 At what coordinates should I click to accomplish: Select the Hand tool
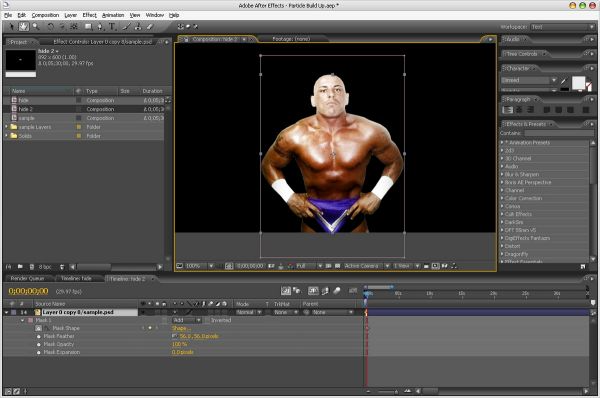click(x=24, y=26)
